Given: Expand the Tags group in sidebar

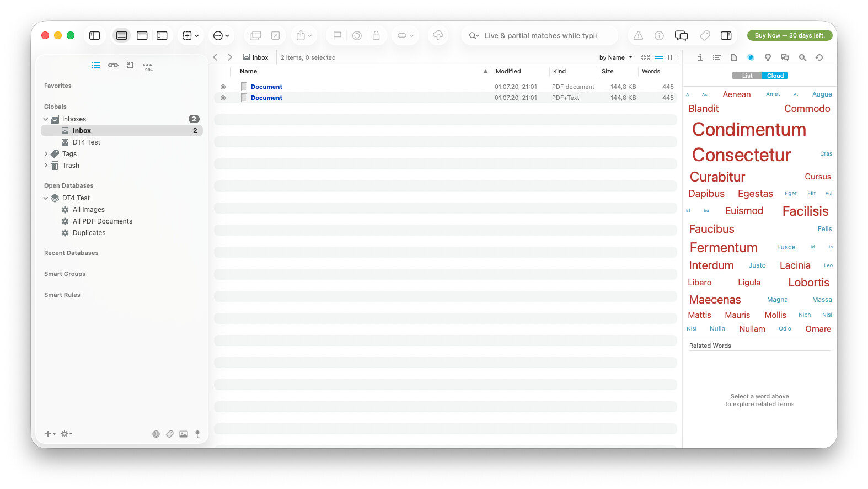Looking at the screenshot, I should tap(46, 154).
